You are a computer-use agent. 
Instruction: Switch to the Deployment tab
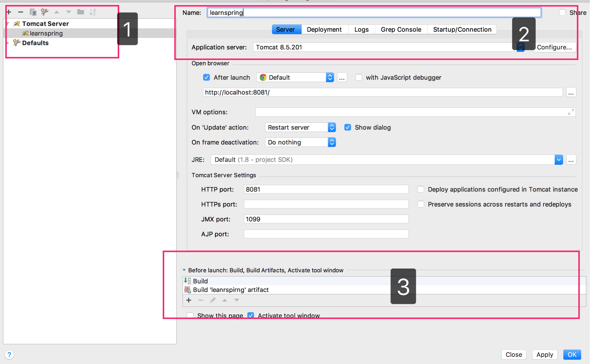click(x=324, y=29)
